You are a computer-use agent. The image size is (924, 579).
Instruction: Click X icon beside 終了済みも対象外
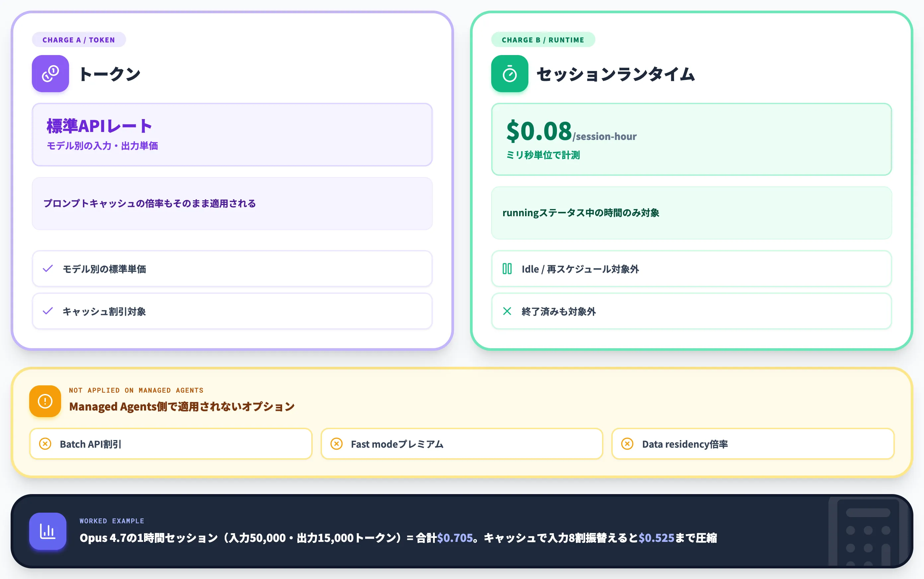[x=507, y=311]
